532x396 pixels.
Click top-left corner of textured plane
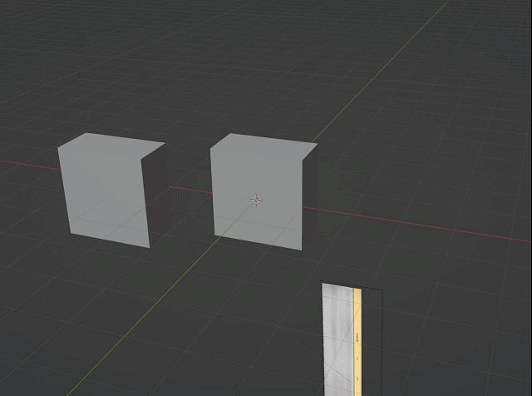[323, 285]
